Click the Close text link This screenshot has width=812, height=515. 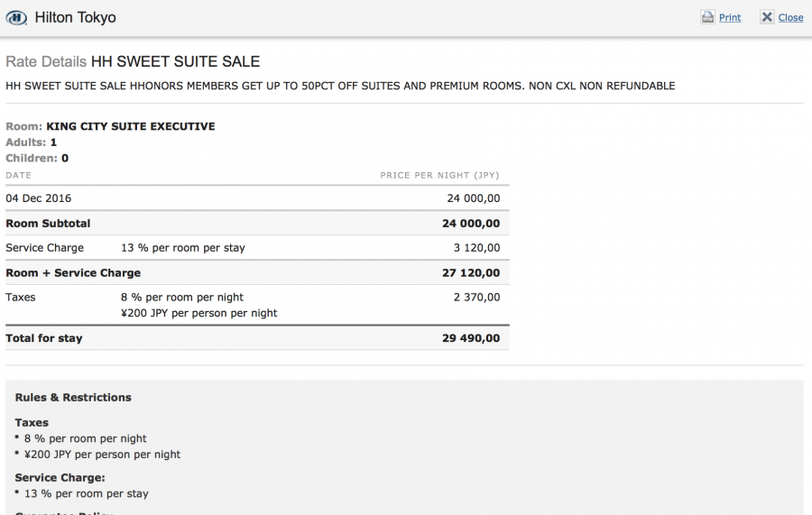tap(790, 18)
